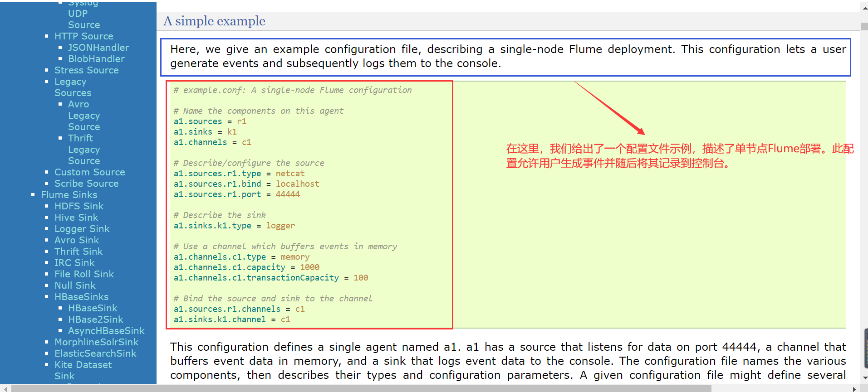Go to Custom Source section
This screenshot has width=868, height=392.
pos(90,172)
